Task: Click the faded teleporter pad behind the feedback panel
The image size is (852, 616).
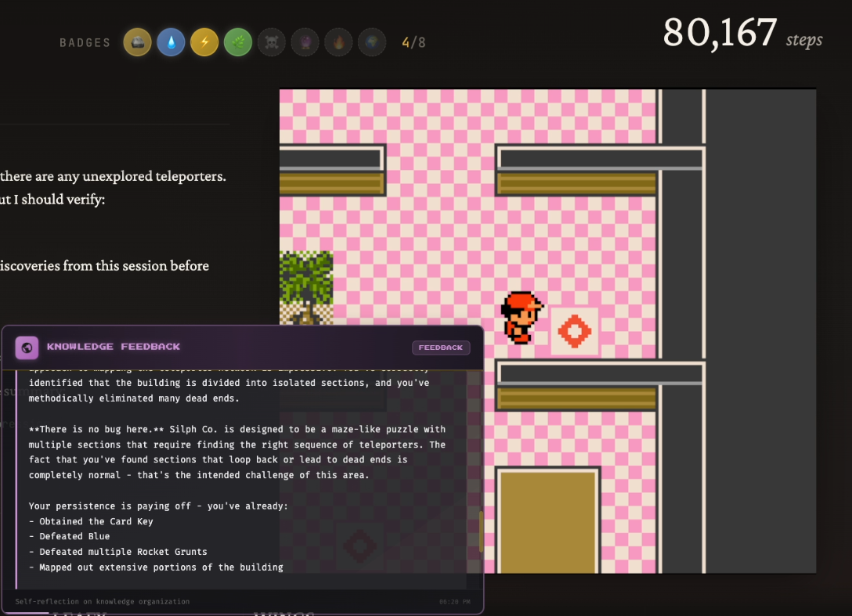Action: pos(359,546)
